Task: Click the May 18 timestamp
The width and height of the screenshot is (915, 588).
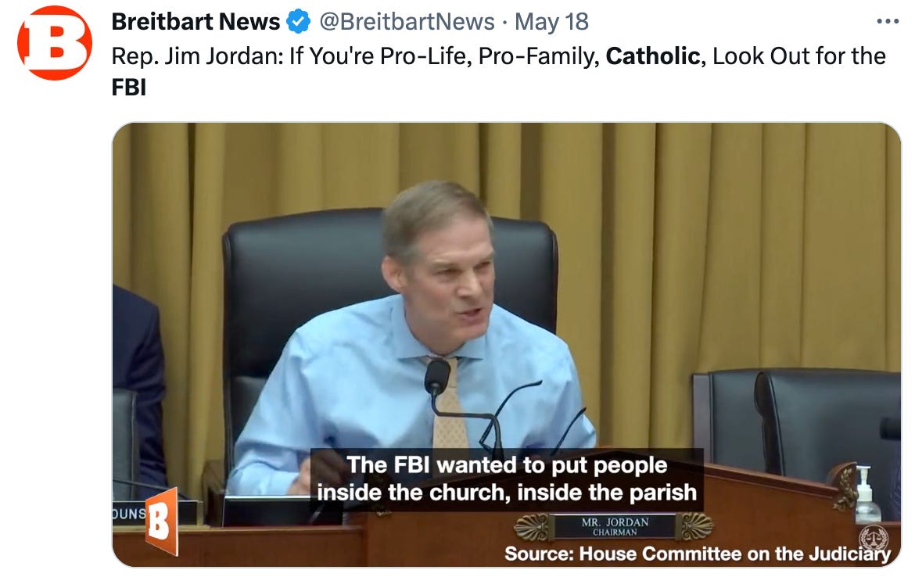Action: tap(552, 22)
